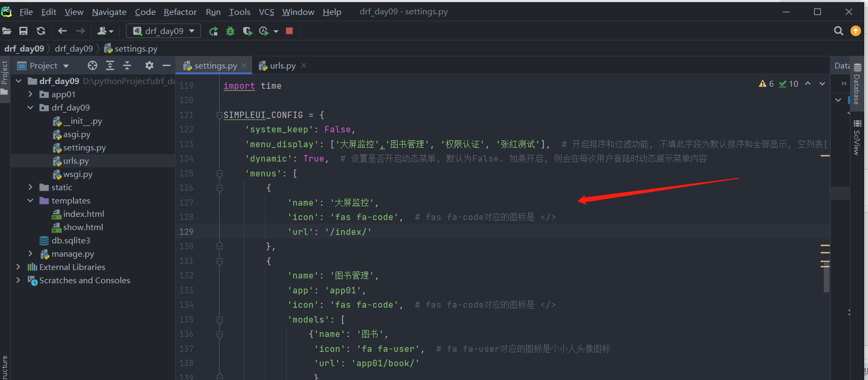Image resolution: width=868 pixels, height=380 pixels.
Task: Open the Navigate menu
Action: coord(109,12)
